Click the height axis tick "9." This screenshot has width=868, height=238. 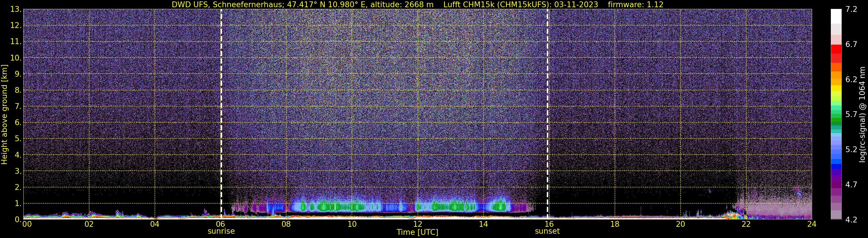click(18, 74)
